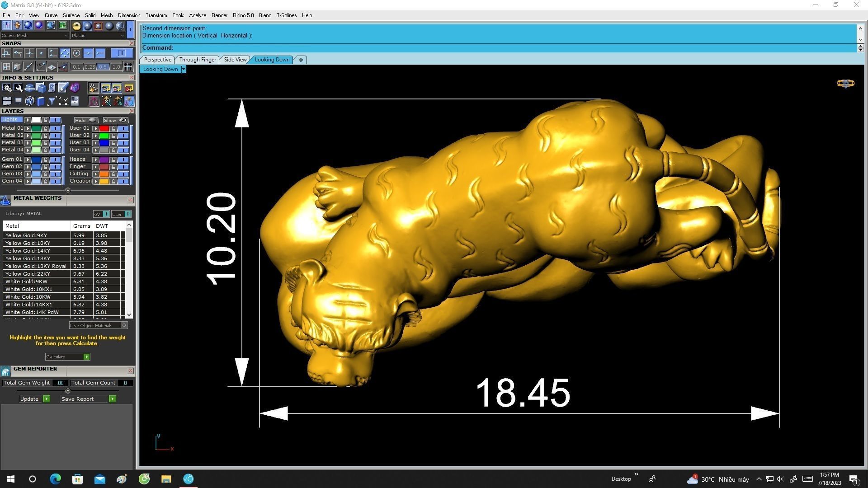Switch to the Through Finger tab
This screenshot has height=488, width=868.
198,60
